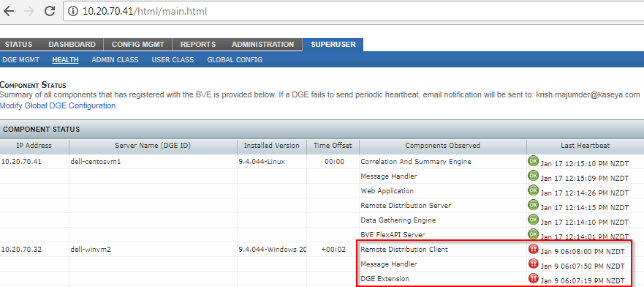Viewport: 644px width, 287px height.
Task: Click Modify Global DGE Configuration link
Action: 58,105
